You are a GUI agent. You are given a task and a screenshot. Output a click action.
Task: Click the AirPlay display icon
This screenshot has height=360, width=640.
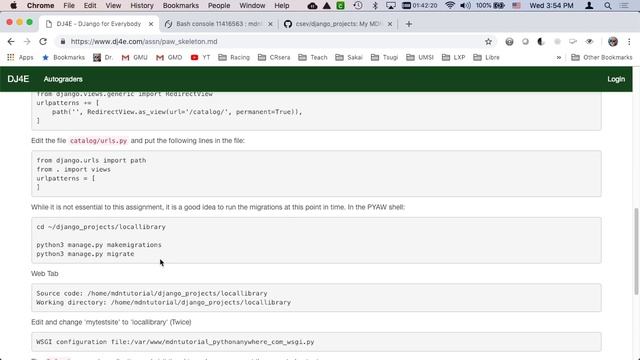coord(391,6)
